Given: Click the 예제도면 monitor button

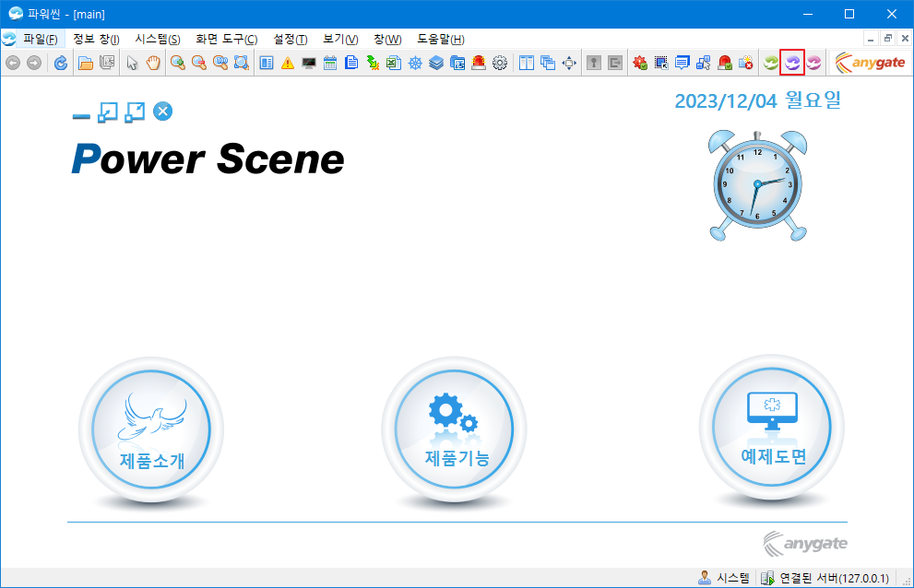Looking at the screenshot, I should [772, 427].
